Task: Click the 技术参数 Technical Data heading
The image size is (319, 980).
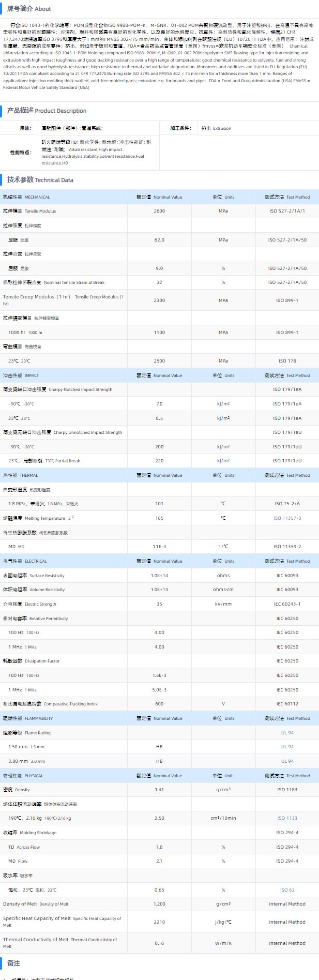Action: tap(40, 180)
